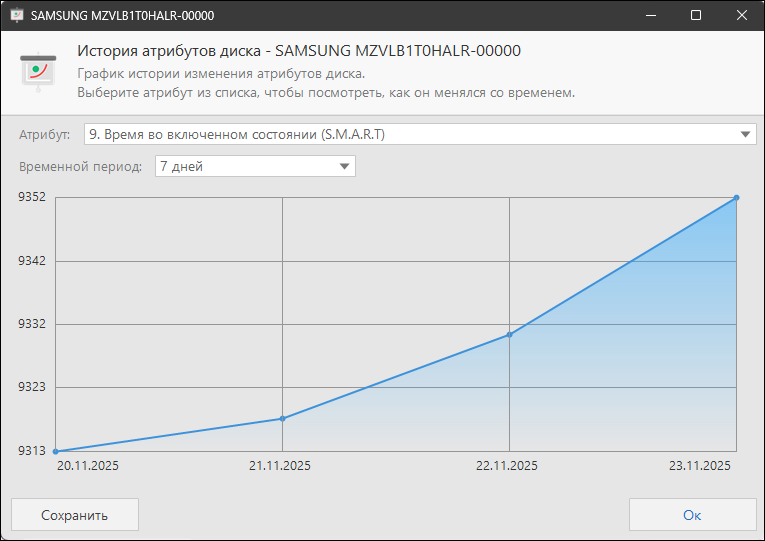Expand the attribute list via its arrow
The image size is (765, 541).
[x=746, y=134]
